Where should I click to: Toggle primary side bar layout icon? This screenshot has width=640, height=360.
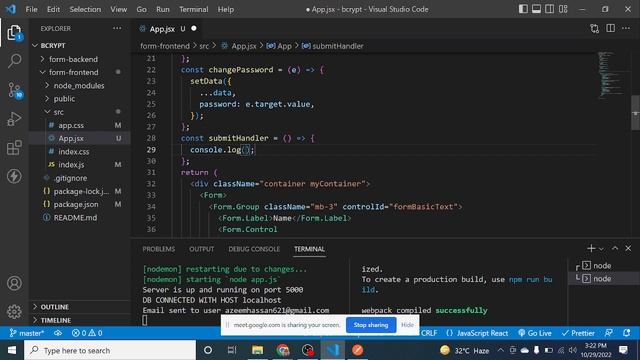click(523, 9)
